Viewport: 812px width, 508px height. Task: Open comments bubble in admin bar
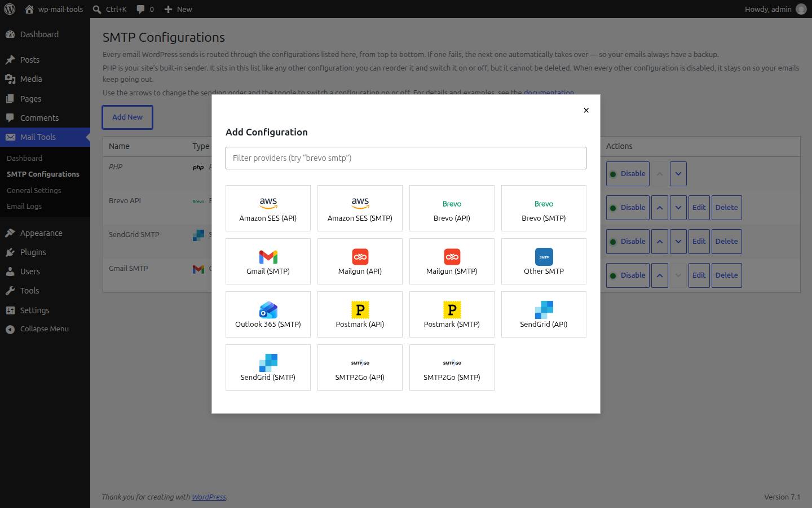[145, 9]
